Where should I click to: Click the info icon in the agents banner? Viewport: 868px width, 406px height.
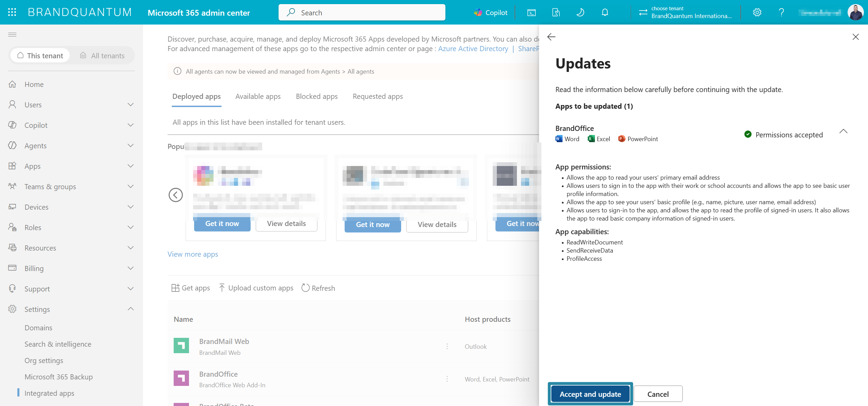point(177,71)
